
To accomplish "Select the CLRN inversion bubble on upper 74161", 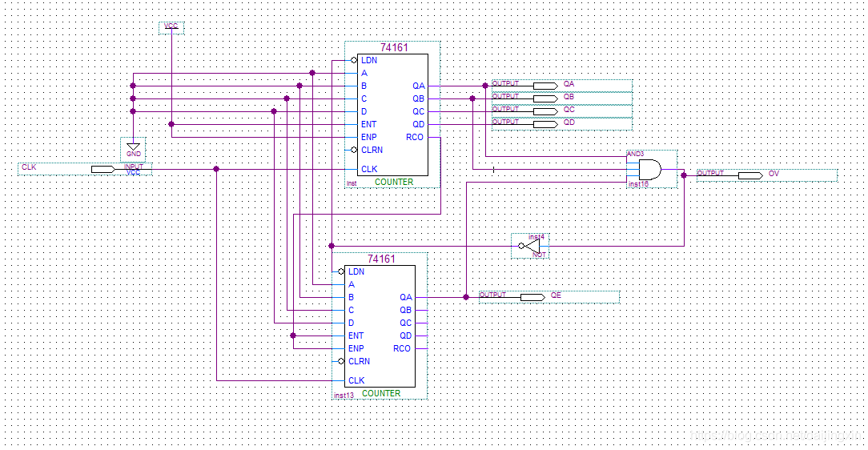I will pos(354,150).
